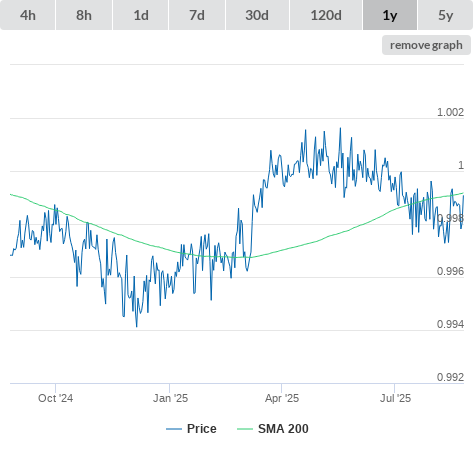Choose the 1d range tab
Screen dimensions: 474x455
[x=141, y=15]
